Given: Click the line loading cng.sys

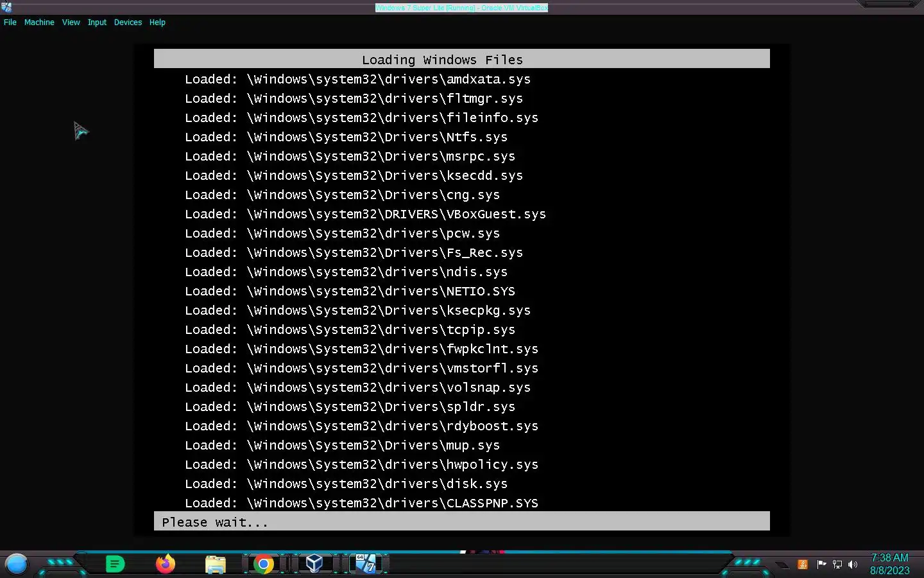Looking at the screenshot, I should (x=342, y=195).
